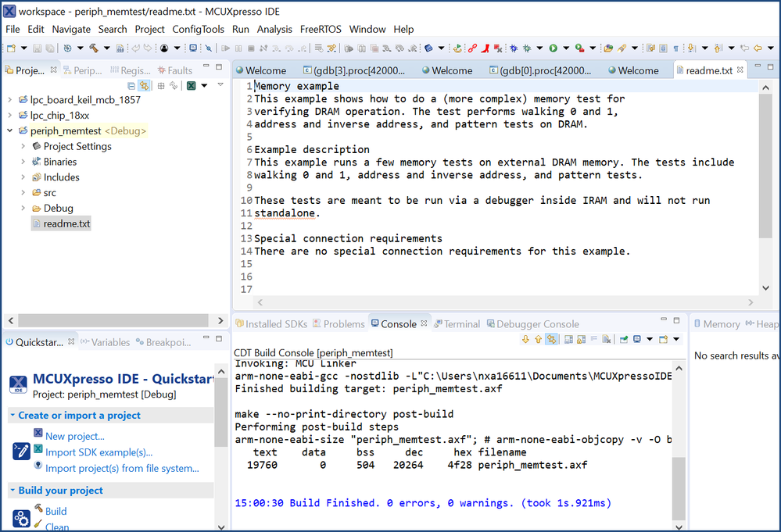Expand Project Settings tree node
Image resolution: width=781 pixels, height=532 pixels.
[x=23, y=146]
